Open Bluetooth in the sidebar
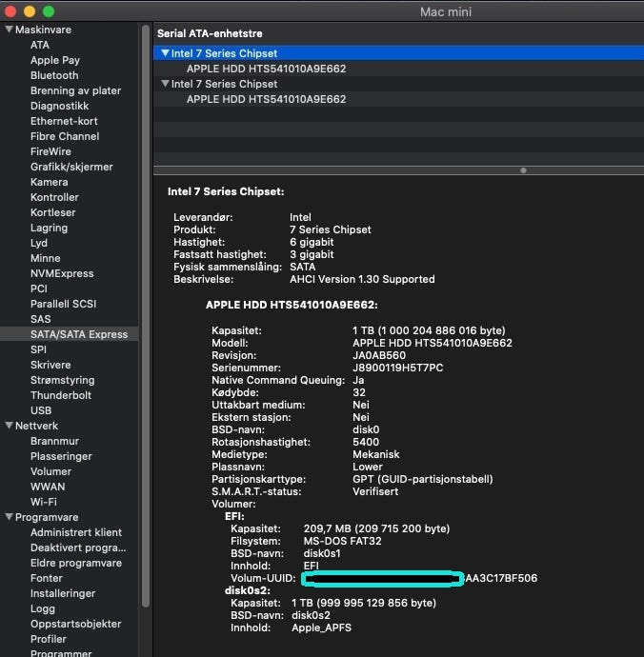 54,75
